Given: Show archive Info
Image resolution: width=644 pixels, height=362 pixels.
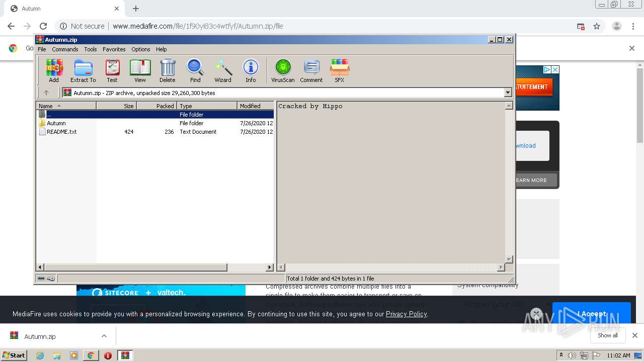Looking at the screenshot, I should [251, 71].
